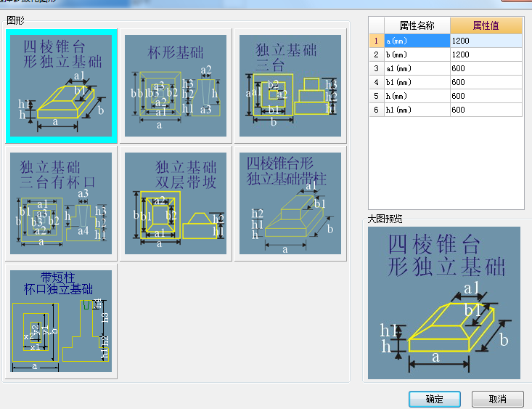
Task: Click the 属性名称 column header
Action: coord(417,25)
